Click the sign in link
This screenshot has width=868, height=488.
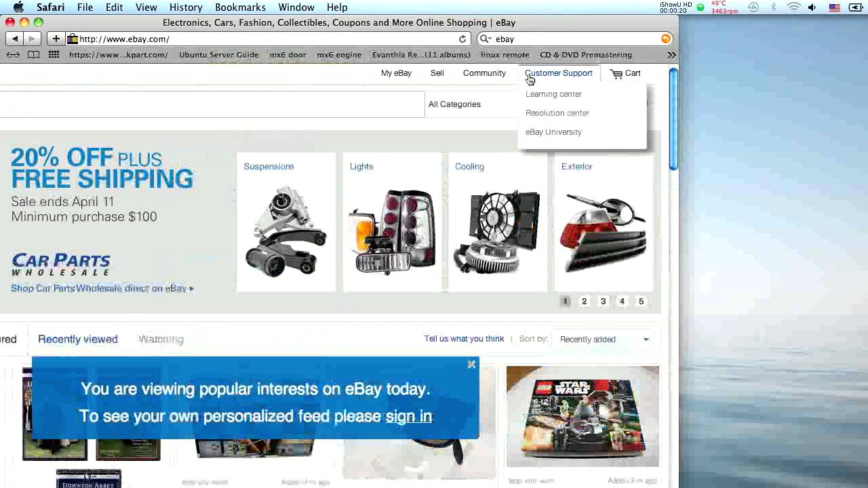pyautogui.click(x=408, y=416)
